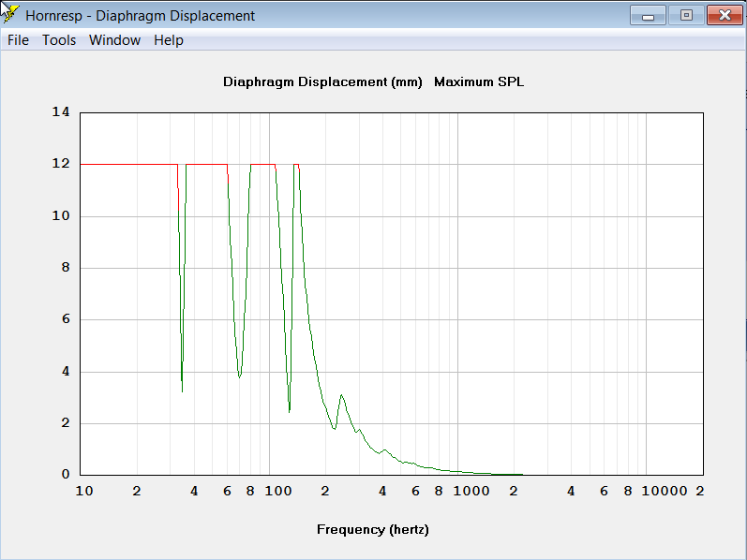747x560 pixels.
Task: Click the 'Diaphragm Displacement (mm)' chart title
Action: (322, 81)
